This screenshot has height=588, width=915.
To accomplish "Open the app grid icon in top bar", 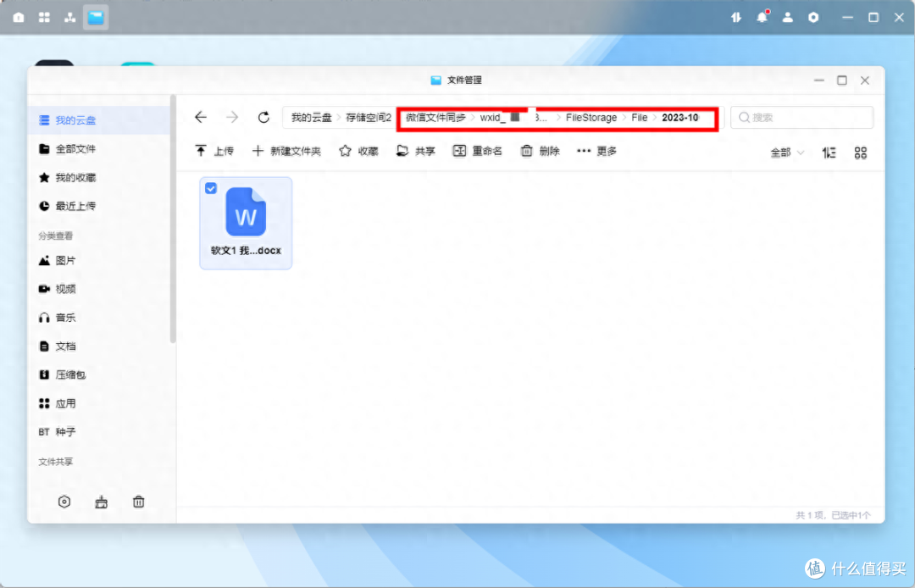I will [44, 18].
